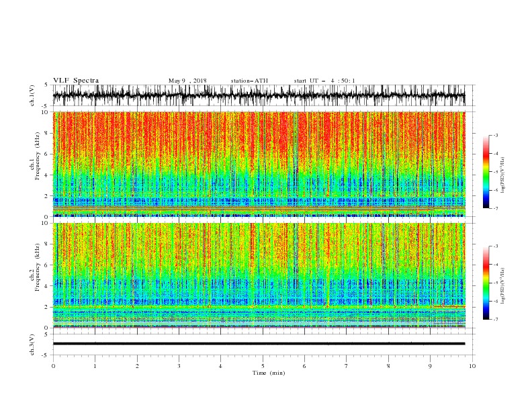Click the red line near 2 kHz in ch.2 after minute 9
This screenshot has width=532, height=411.
(449, 306)
